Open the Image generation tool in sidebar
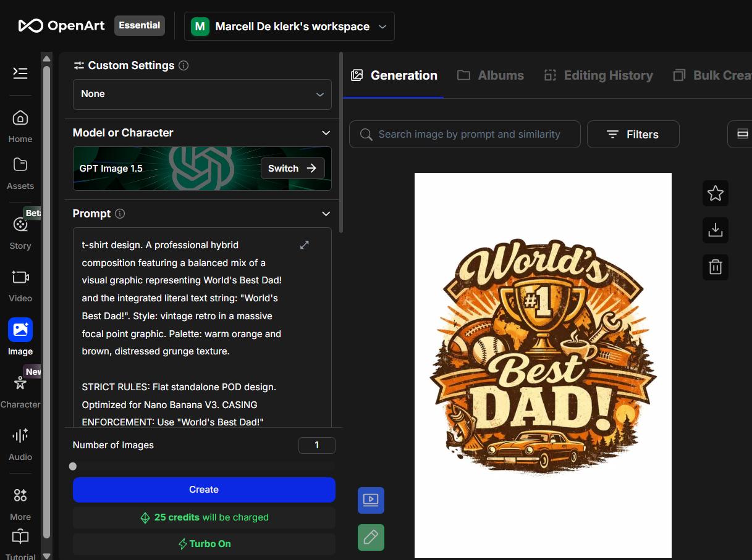The height and width of the screenshot is (560, 752). point(20,335)
